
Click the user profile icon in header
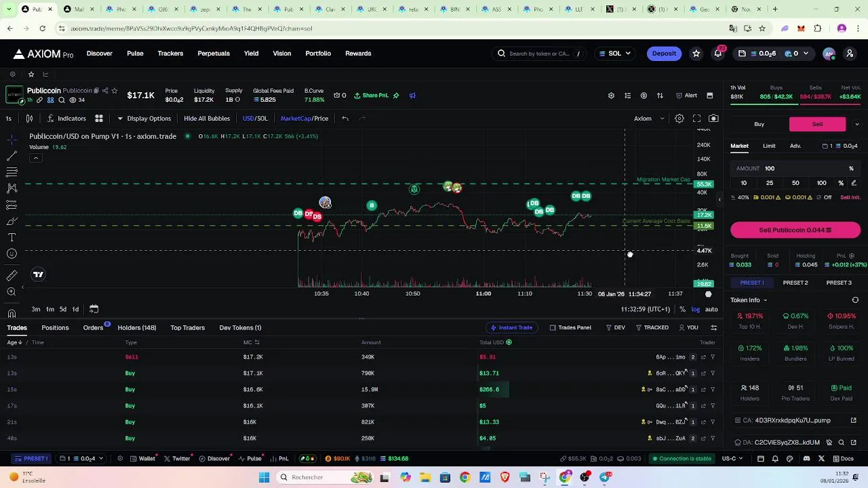[850, 54]
